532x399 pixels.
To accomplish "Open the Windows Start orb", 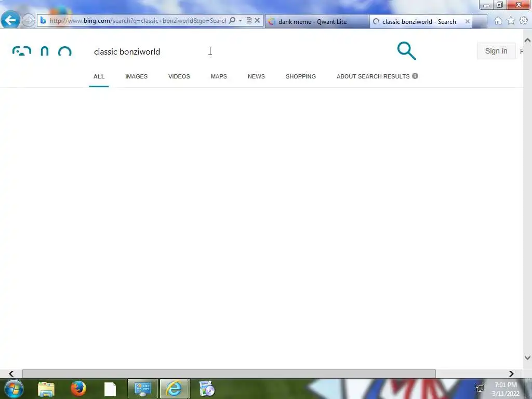I will click(x=14, y=389).
